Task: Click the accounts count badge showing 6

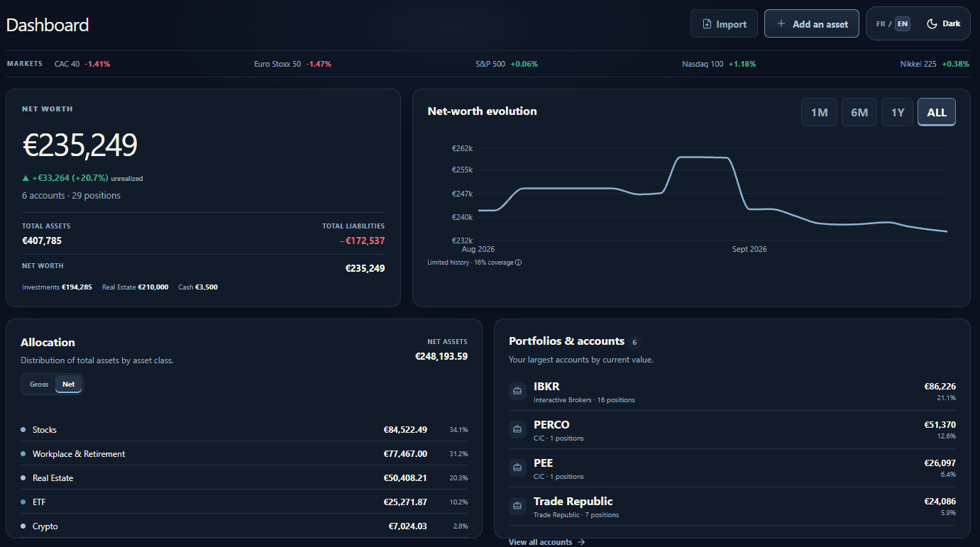Action: 634,342
